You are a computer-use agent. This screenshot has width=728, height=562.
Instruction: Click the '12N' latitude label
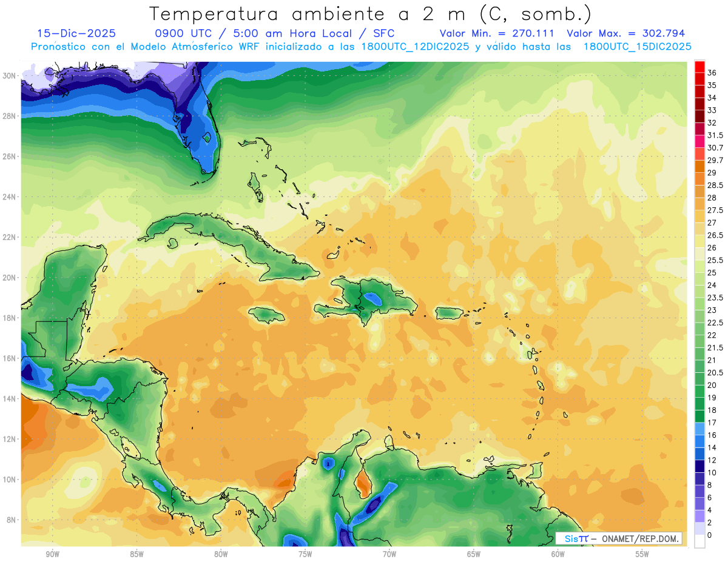click(x=9, y=439)
